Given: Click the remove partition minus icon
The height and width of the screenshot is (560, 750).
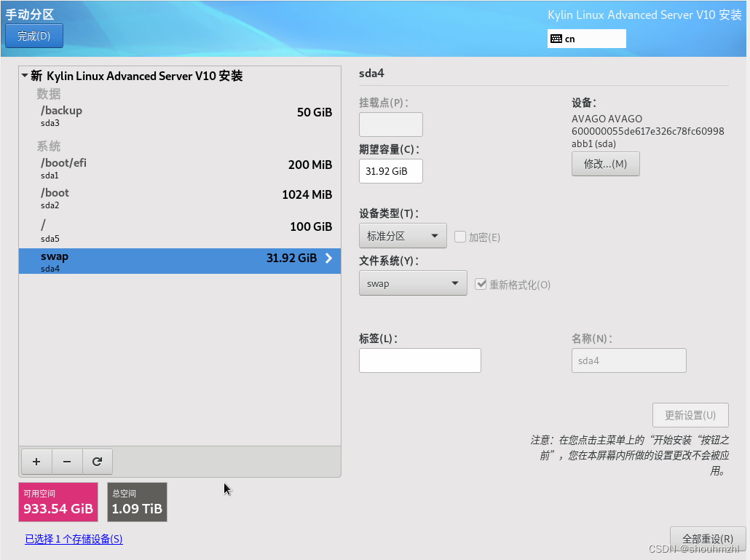Looking at the screenshot, I should 67,462.
